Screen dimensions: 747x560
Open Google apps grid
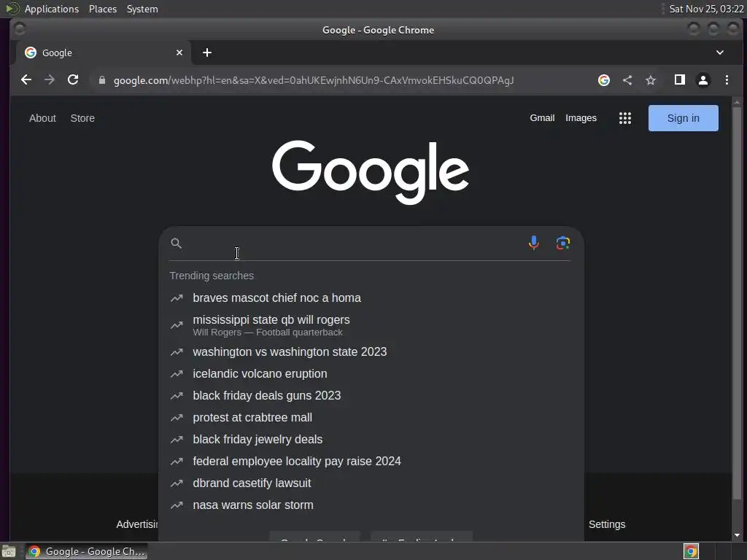pyautogui.click(x=625, y=118)
